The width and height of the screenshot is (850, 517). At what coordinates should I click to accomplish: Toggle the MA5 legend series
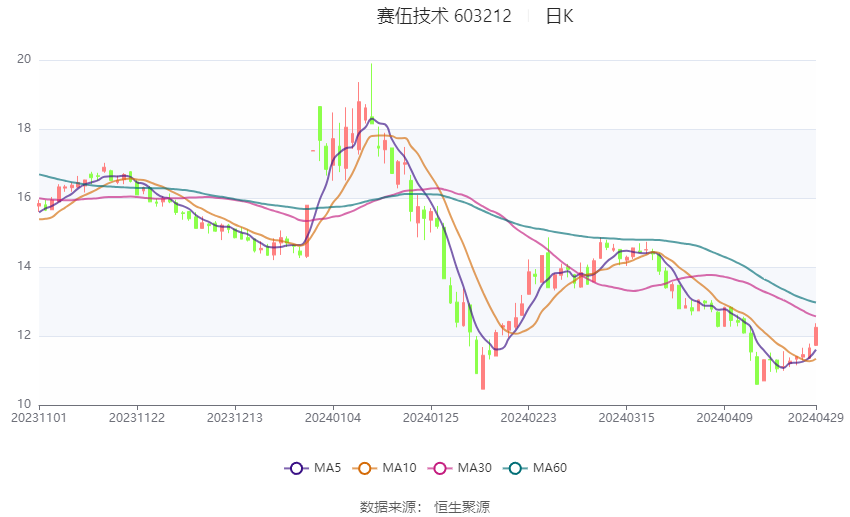point(313,468)
